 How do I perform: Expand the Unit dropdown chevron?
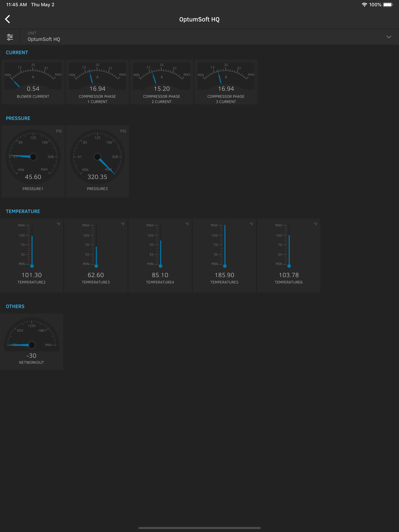tap(389, 37)
